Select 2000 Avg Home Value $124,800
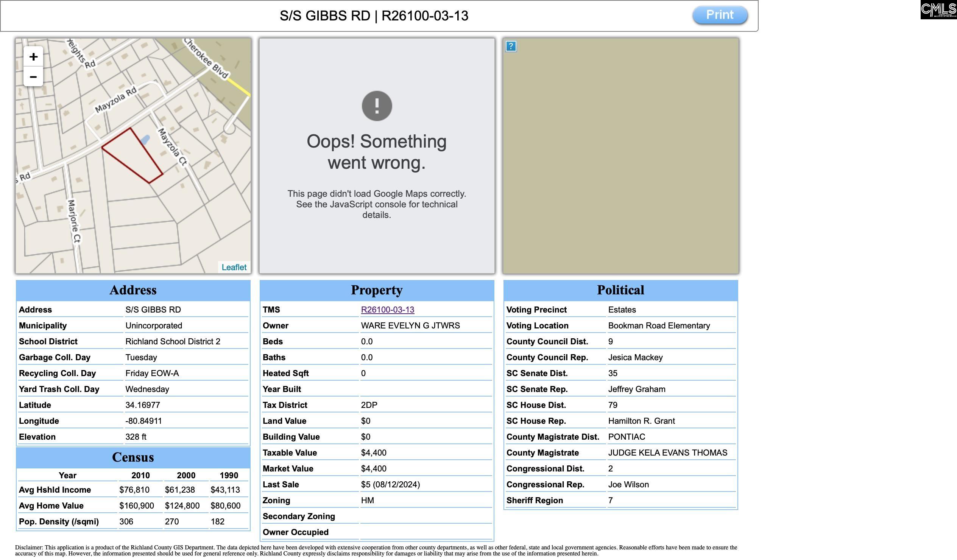The image size is (957, 560). 182,506
